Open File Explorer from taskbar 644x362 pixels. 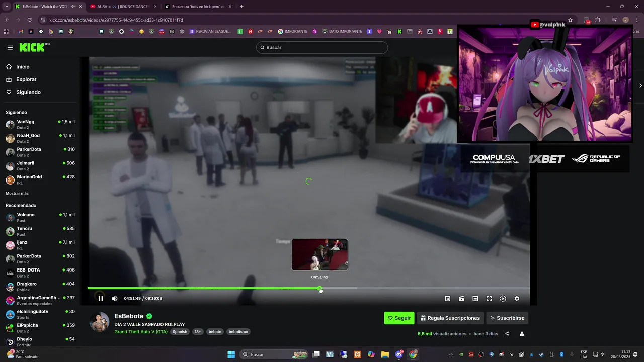(x=385, y=354)
